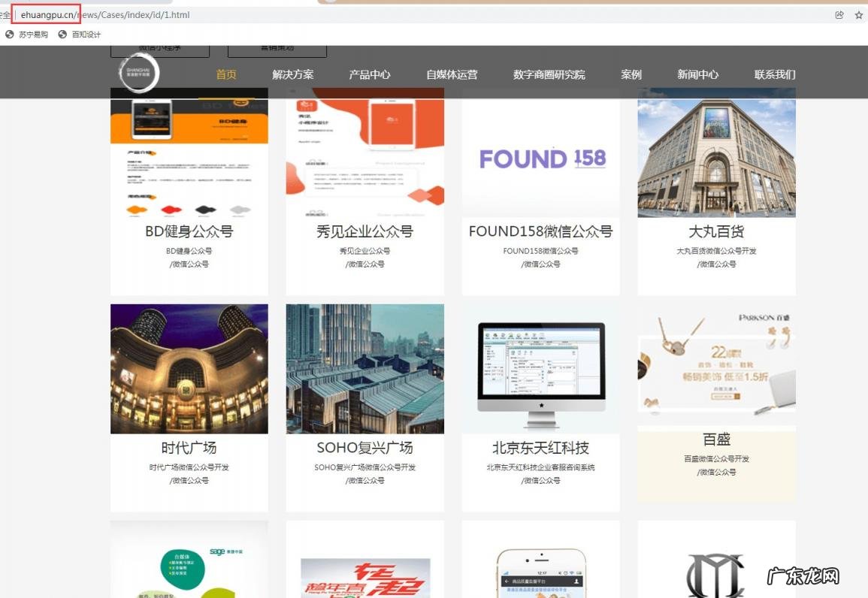Click the 营销策划 button
The image size is (868, 598).
coord(276,47)
